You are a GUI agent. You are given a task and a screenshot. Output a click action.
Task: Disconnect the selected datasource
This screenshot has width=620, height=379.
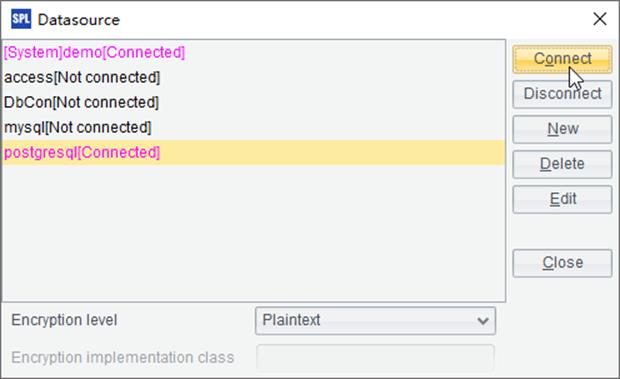click(562, 94)
